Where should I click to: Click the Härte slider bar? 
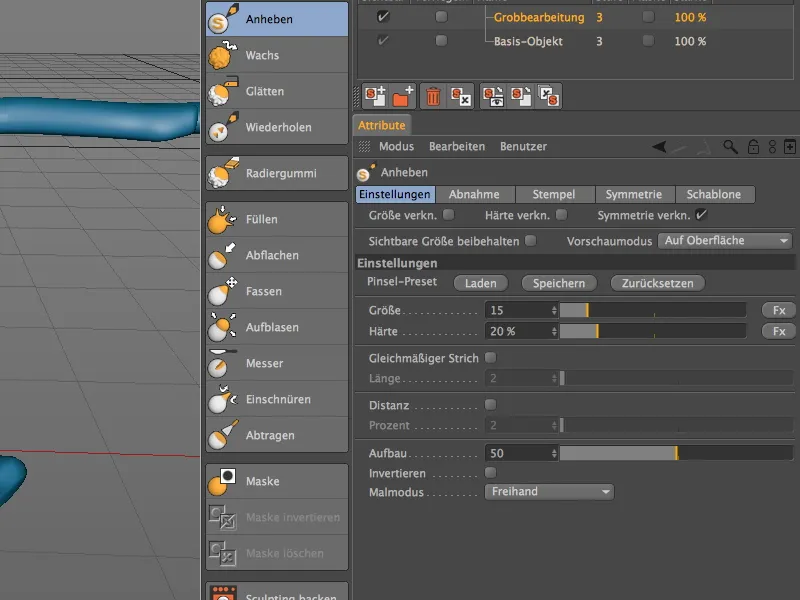(653, 332)
